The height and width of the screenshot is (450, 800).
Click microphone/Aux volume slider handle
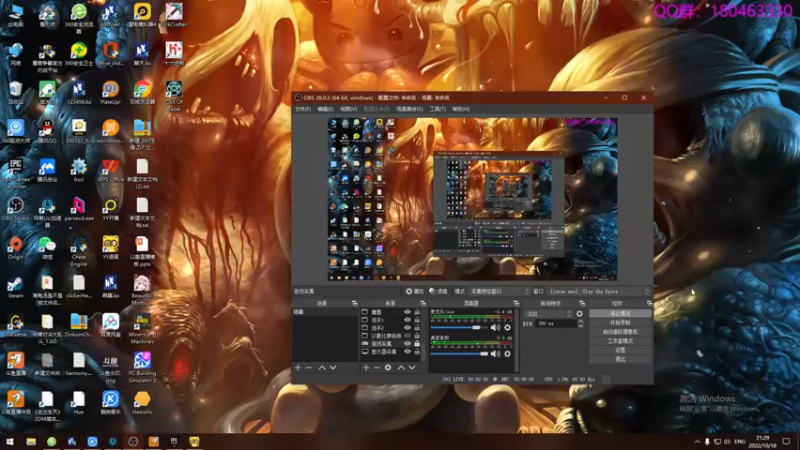pyautogui.click(x=476, y=328)
